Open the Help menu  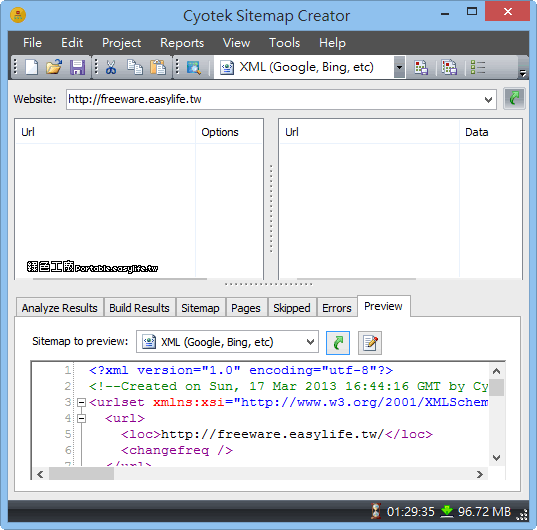(x=332, y=43)
